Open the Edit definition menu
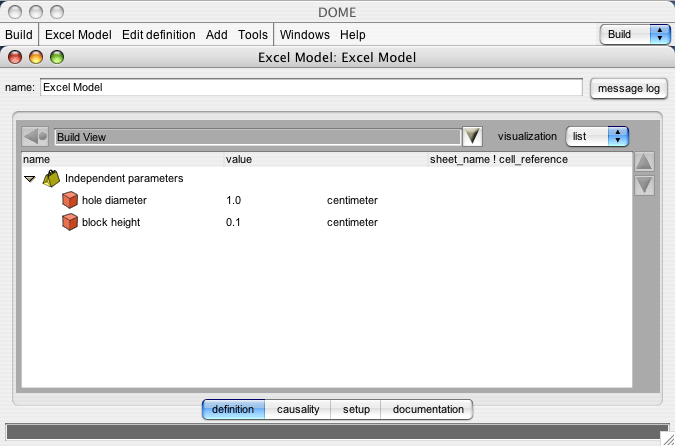675x446 pixels. (158, 35)
